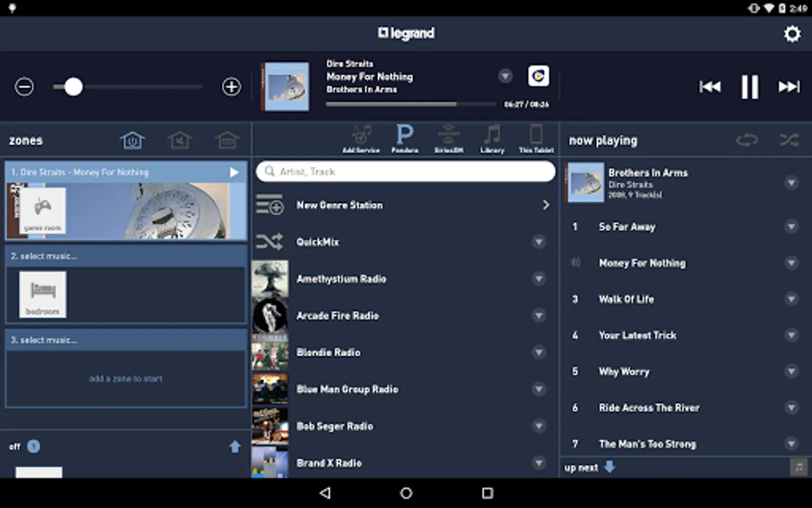Click play arrow on zone 1 header
The height and width of the screenshot is (508, 812).
pos(234,172)
